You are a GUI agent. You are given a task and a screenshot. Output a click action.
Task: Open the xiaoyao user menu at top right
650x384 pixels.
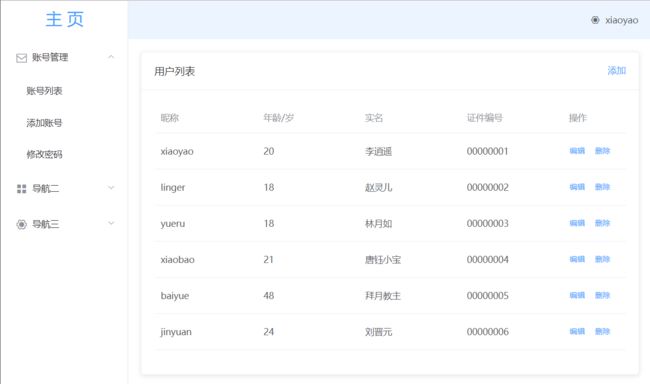(621, 20)
